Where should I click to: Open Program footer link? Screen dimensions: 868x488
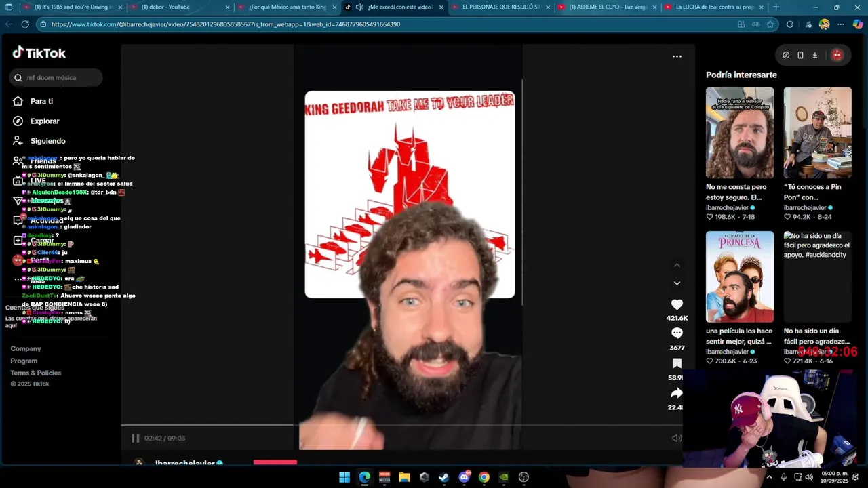24,361
